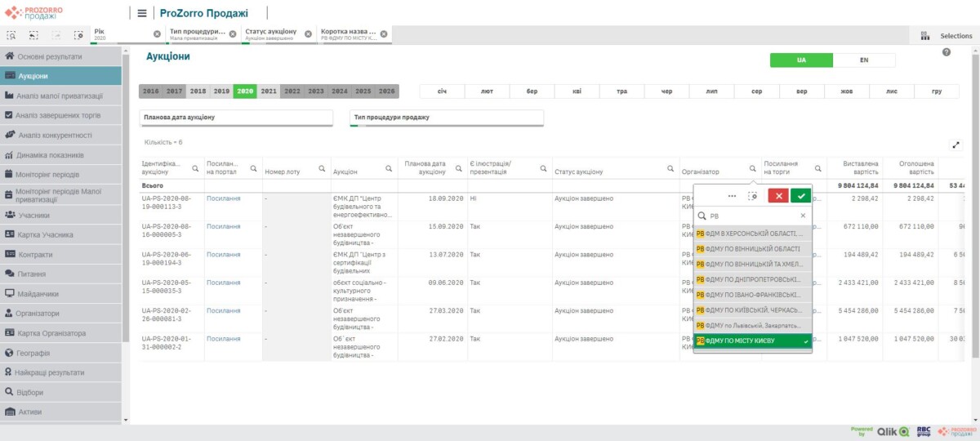
Task: Step back one selection in toolbar
Action: [33, 35]
